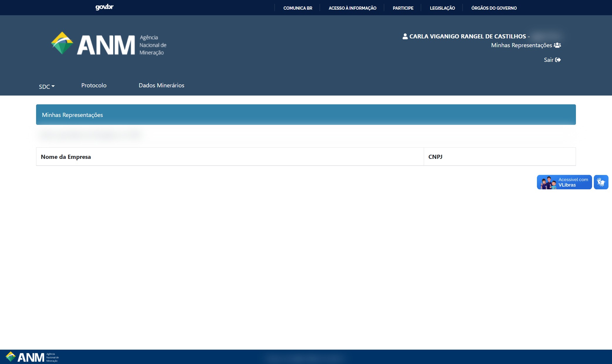Click the gov.br logo
Viewport: 612px width, 364px height.
pyautogui.click(x=104, y=7)
